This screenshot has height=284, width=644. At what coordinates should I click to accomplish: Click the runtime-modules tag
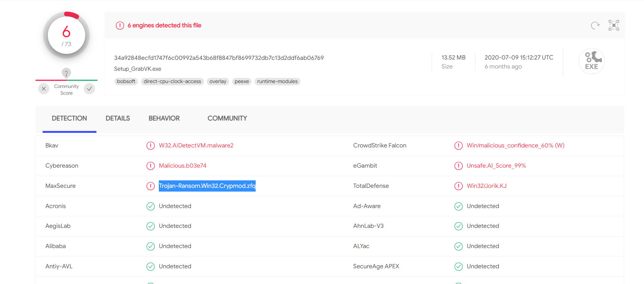pos(277,82)
